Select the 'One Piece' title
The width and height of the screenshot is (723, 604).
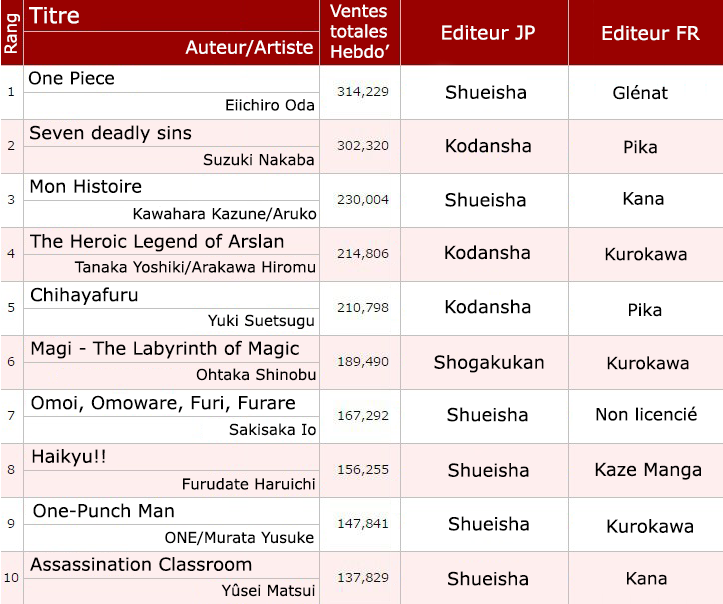tap(71, 78)
